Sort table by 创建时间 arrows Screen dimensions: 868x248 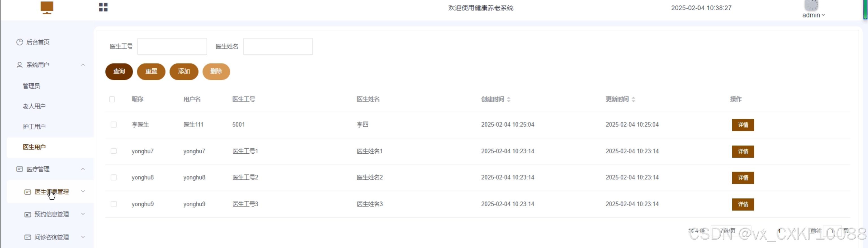[508, 99]
